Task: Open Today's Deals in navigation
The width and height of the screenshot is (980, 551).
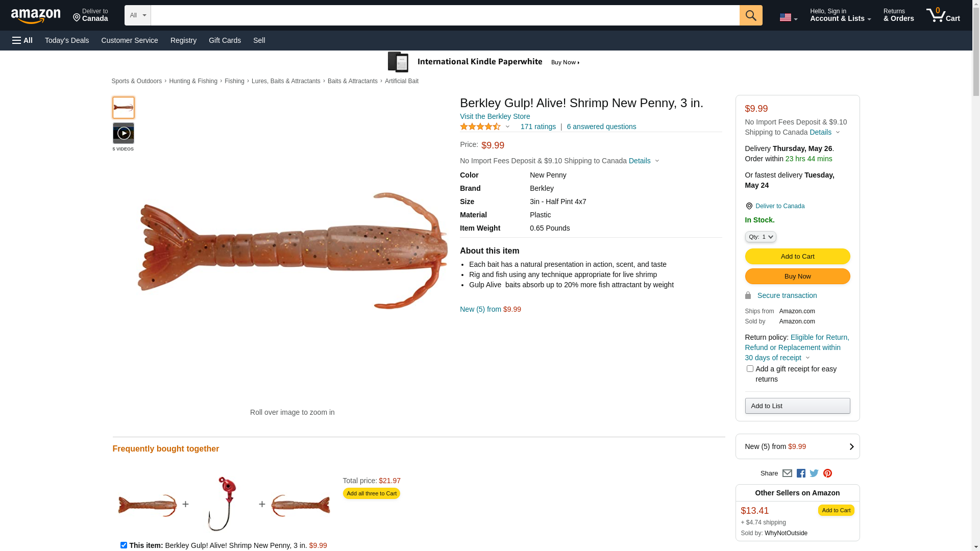Action: pyautogui.click(x=67, y=40)
